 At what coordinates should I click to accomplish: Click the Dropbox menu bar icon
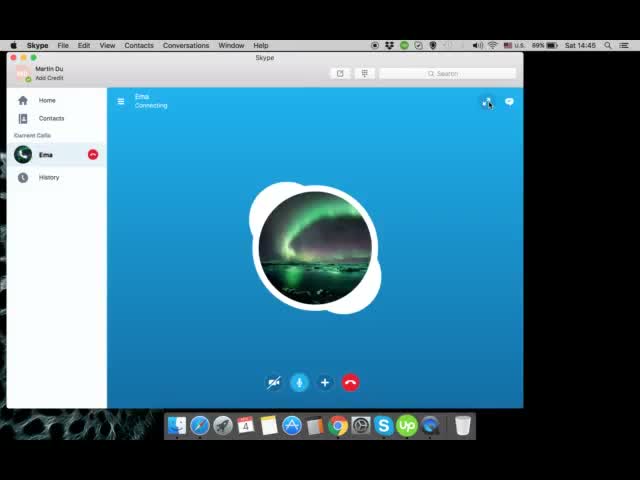[x=389, y=45]
